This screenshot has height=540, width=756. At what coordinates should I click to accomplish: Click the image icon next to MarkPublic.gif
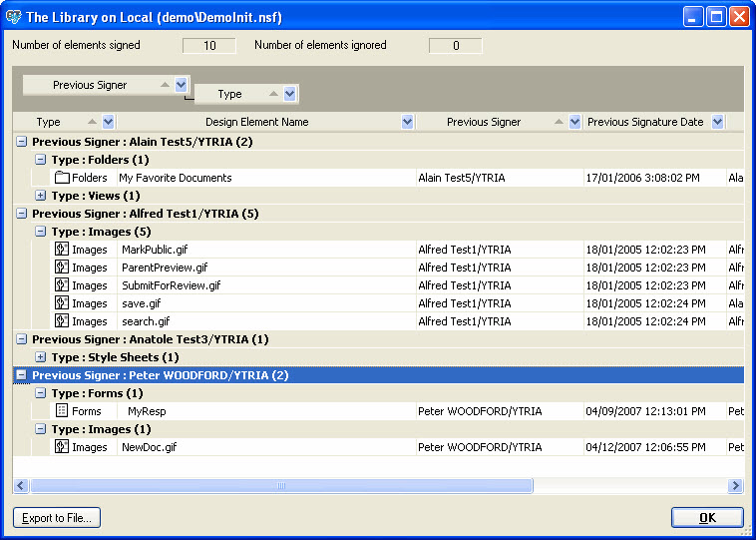pos(62,250)
